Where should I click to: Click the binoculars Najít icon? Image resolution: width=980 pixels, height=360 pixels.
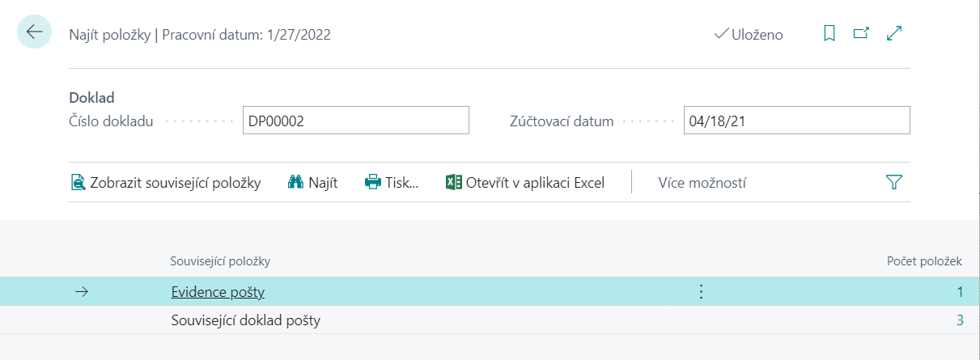pyautogui.click(x=295, y=183)
